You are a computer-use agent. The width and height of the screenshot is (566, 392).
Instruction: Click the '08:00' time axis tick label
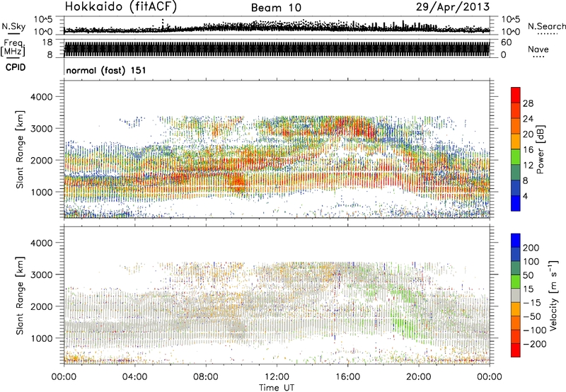tap(206, 377)
